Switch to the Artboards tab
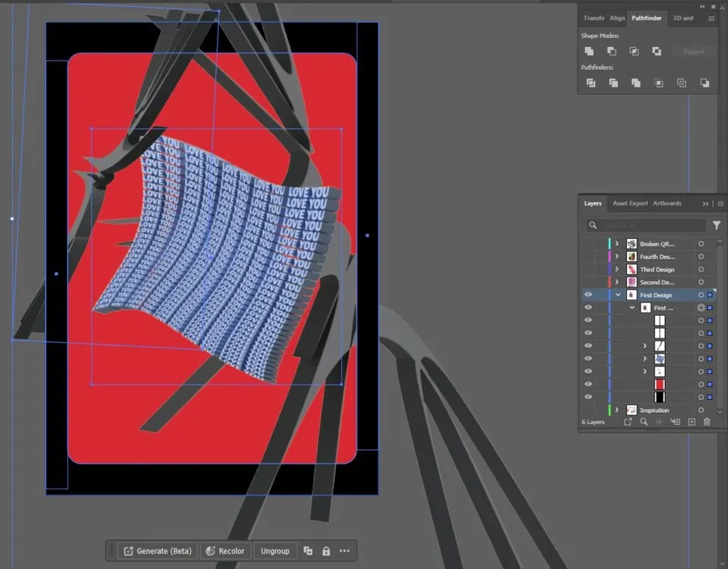The height and width of the screenshot is (569, 728). click(667, 203)
